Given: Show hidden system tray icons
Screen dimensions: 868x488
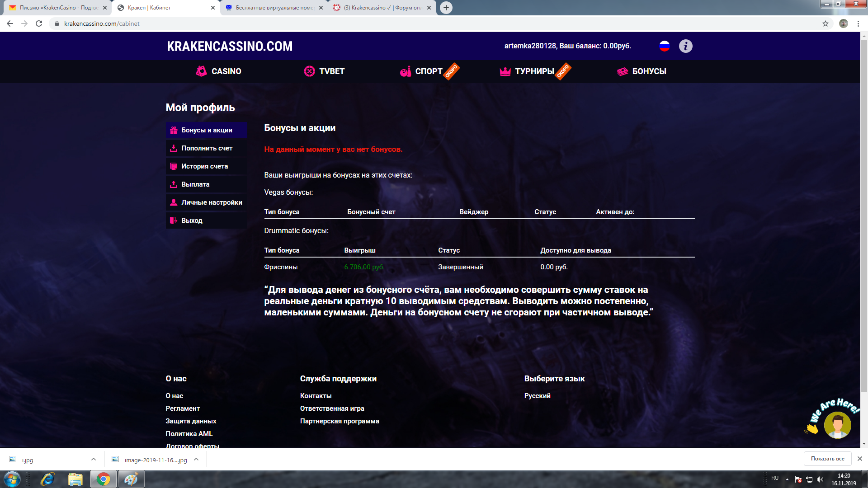Looking at the screenshot, I should tap(787, 479).
